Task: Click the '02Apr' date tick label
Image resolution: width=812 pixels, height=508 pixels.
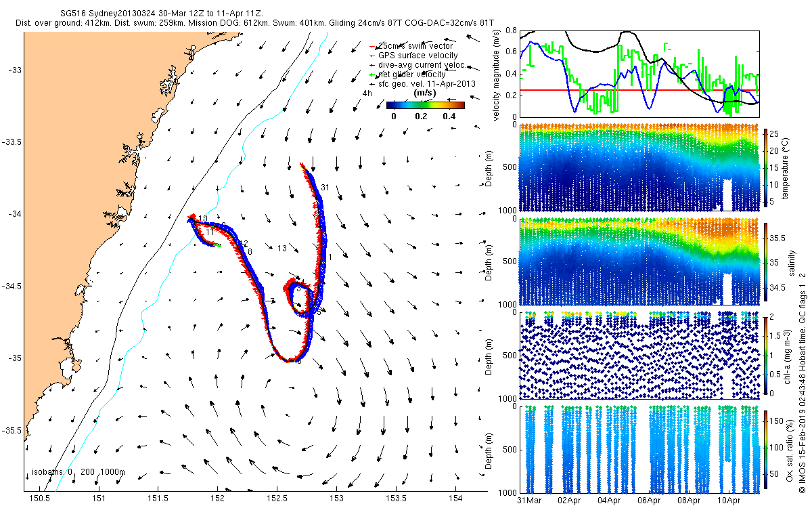Action: 569,501
